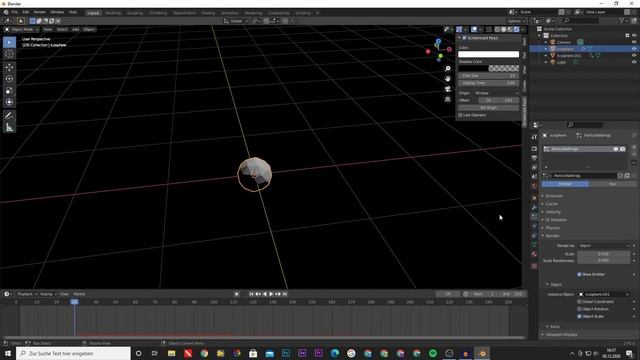This screenshot has height=360, width=640.
Task: Open the timeline Playback menu
Action: 27,294
